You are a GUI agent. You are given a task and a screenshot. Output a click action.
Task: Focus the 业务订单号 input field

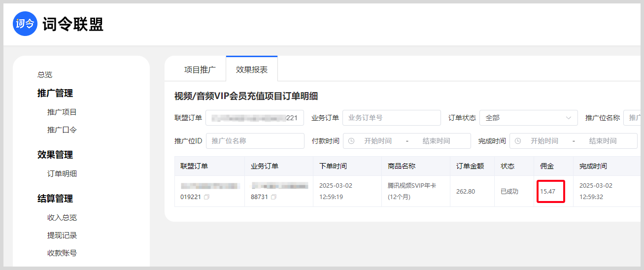392,118
